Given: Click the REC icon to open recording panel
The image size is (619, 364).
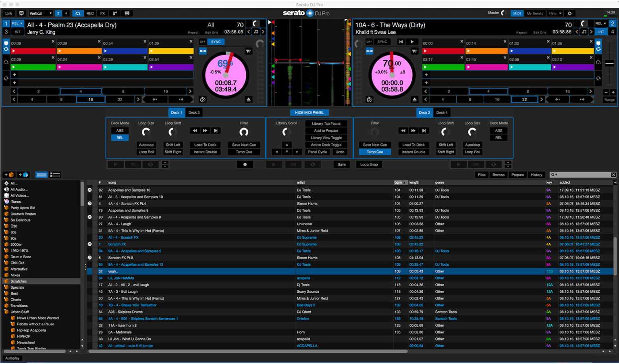Looking at the screenshot, I should click(x=90, y=13).
